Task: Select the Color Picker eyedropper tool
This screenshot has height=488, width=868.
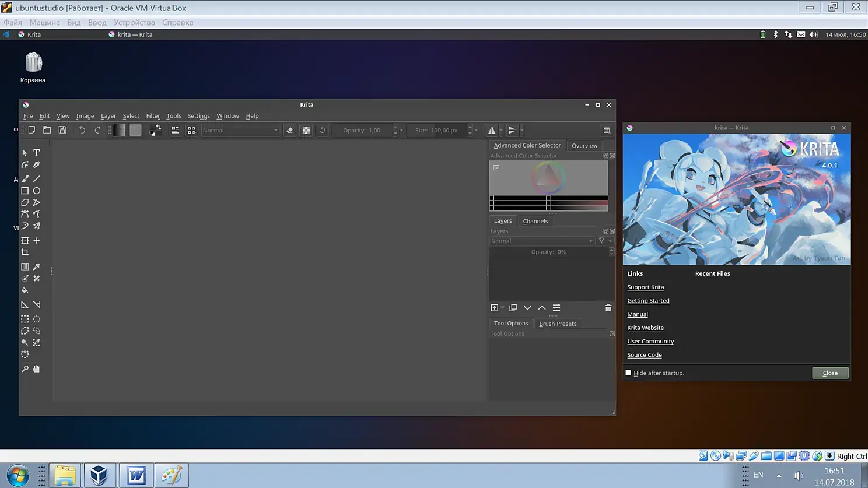Action: [x=37, y=266]
